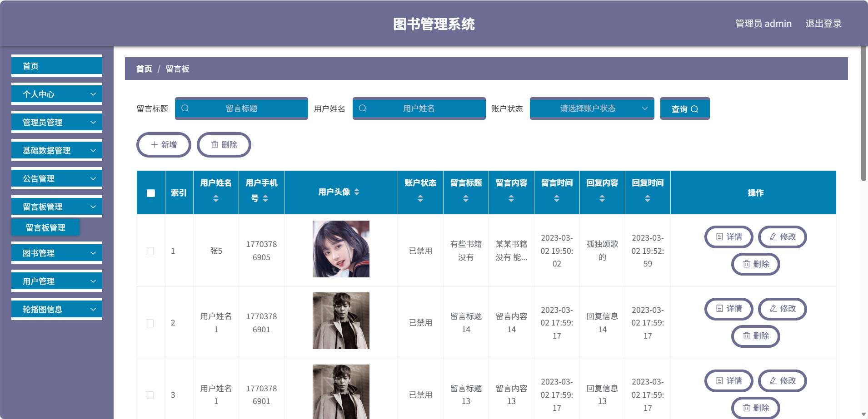Viewport: 868px width, 419px height.
Task: Expand 公告管理 sidebar menu
Action: coord(57,178)
